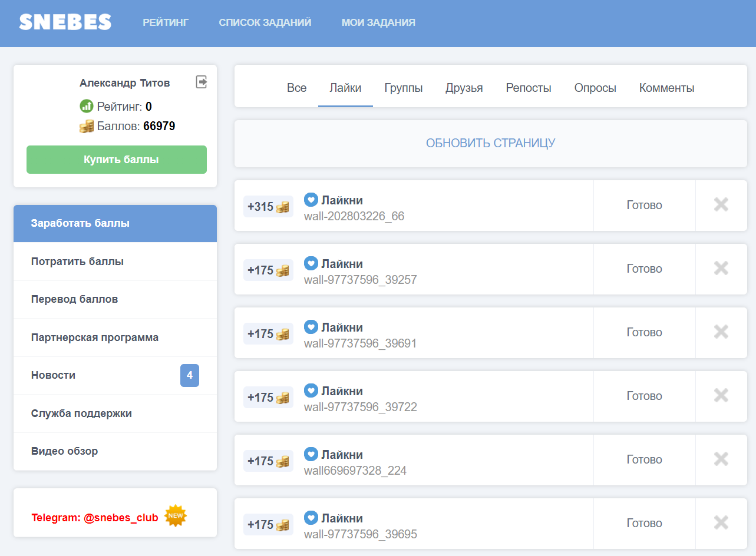Open Видео обзор in the sidebar
The image size is (756, 556).
pyautogui.click(x=115, y=451)
